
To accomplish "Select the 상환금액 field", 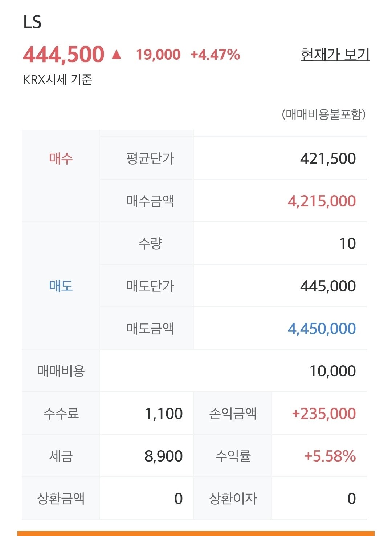I will 146,499.
